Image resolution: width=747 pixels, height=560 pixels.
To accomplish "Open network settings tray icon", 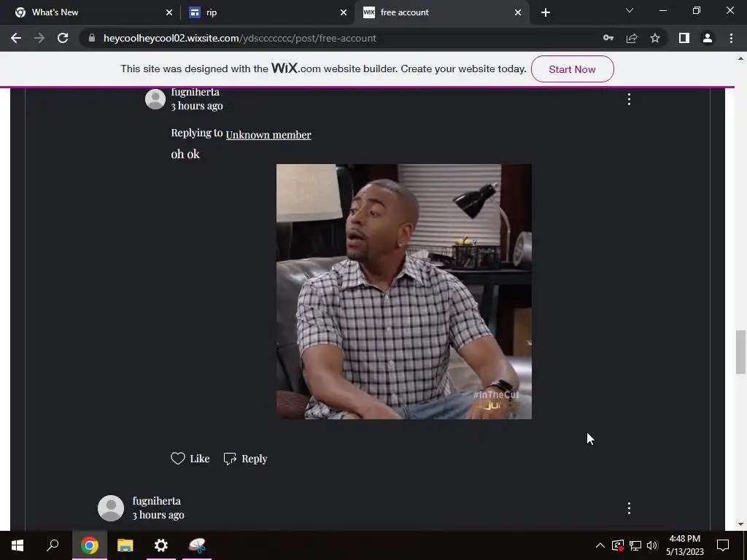I will [635, 545].
